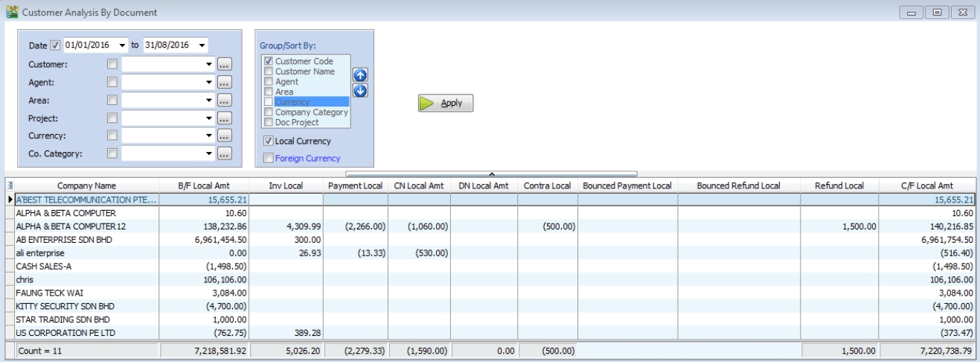980x362 pixels.
Task: Sort by Company Name column header
Action: click(x=86, y=185)
